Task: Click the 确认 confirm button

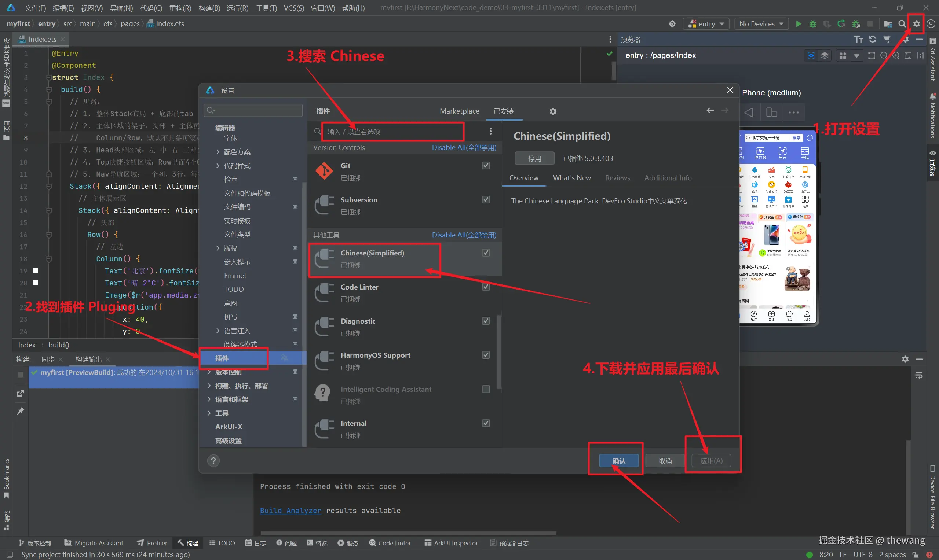Action: 618,461
